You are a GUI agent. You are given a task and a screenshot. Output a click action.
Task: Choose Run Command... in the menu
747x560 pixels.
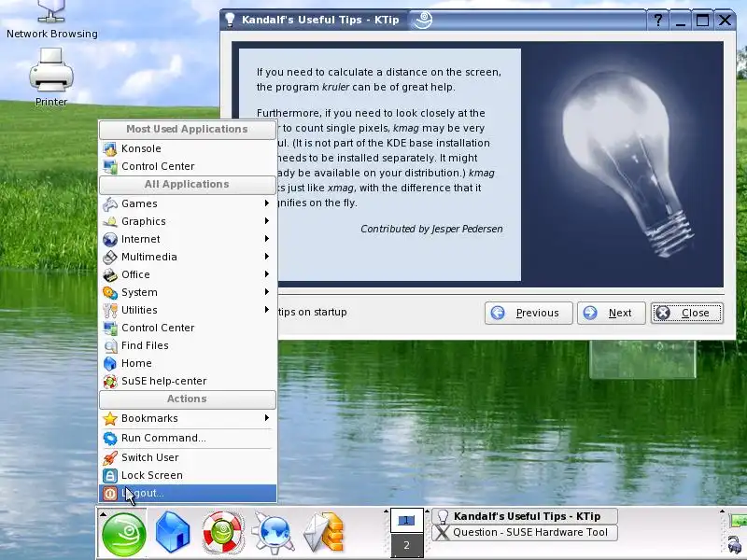[188, 438]
